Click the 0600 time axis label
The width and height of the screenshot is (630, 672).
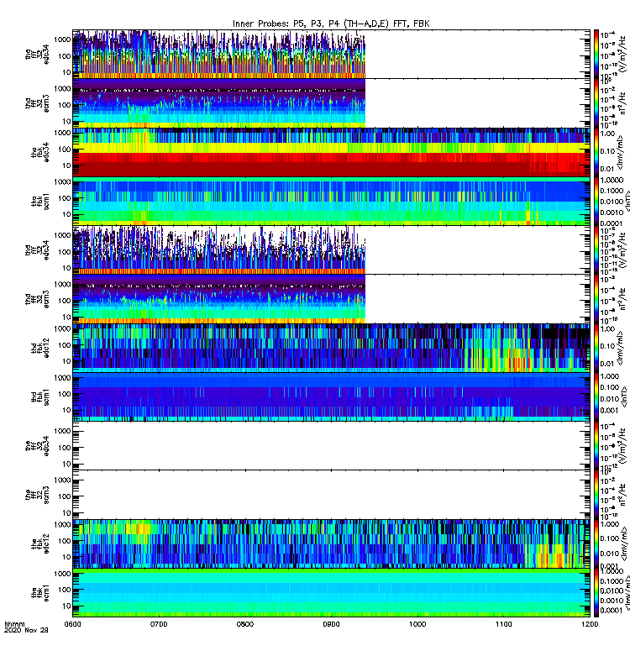click(x=72, y=624)
